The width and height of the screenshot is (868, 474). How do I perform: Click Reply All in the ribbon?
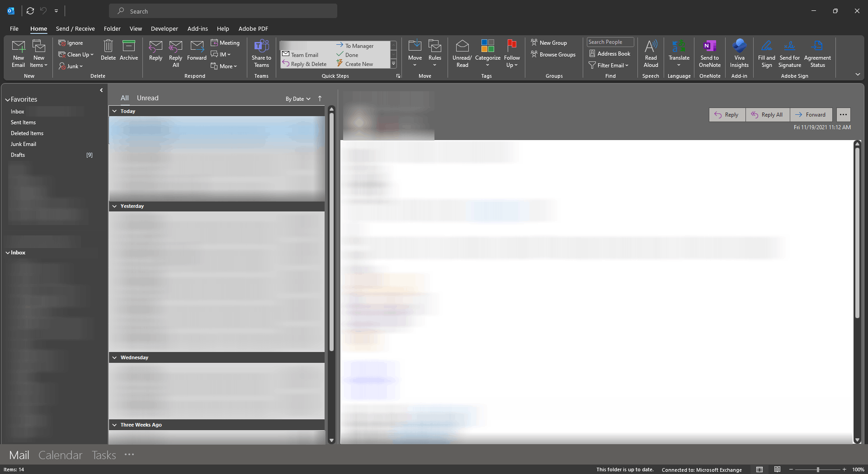click(x=175, y=54)
